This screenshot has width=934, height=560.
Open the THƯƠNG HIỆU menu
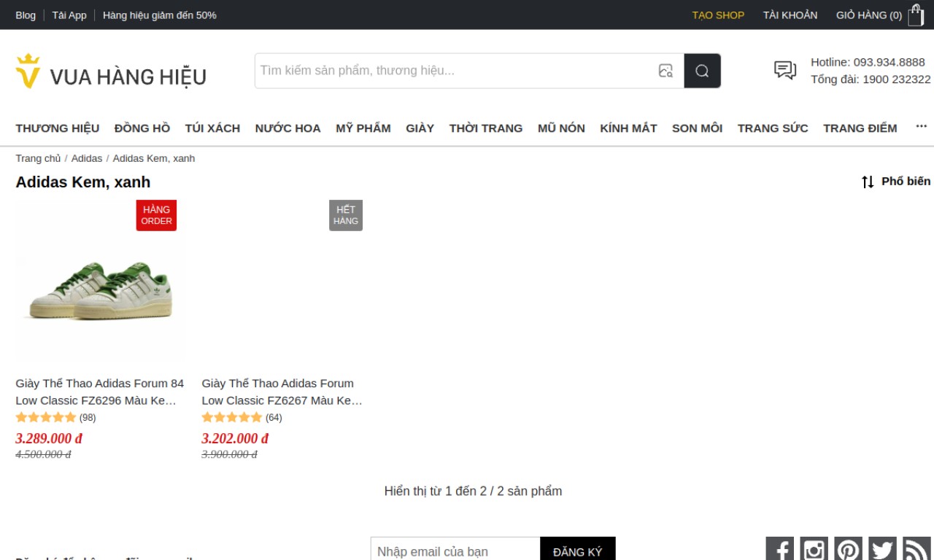tap(58, 128)
